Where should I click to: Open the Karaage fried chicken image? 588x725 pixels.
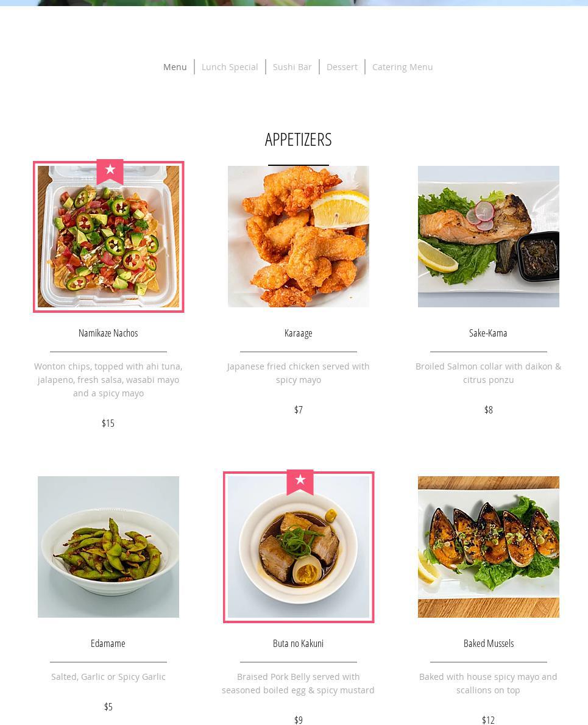pyautogui.click(x=299, y=237)
